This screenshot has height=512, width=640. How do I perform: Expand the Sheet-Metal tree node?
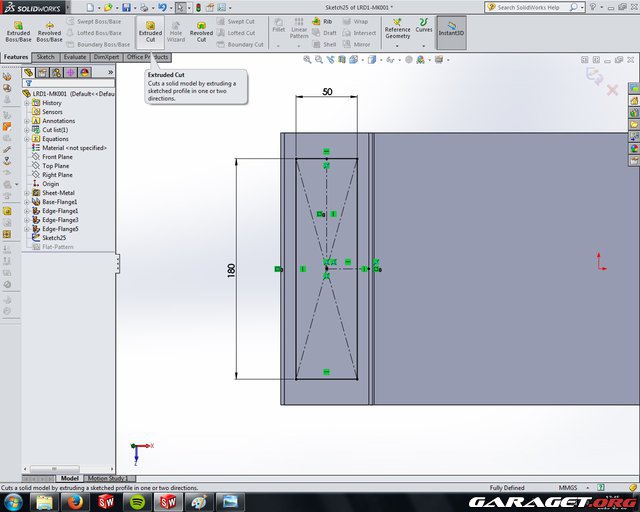pos(26,193)
